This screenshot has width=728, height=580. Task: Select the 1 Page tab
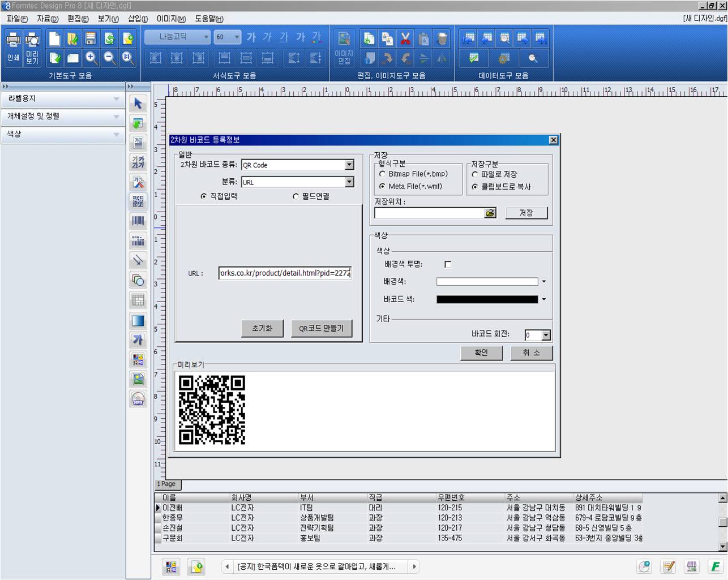pos(166,484)
